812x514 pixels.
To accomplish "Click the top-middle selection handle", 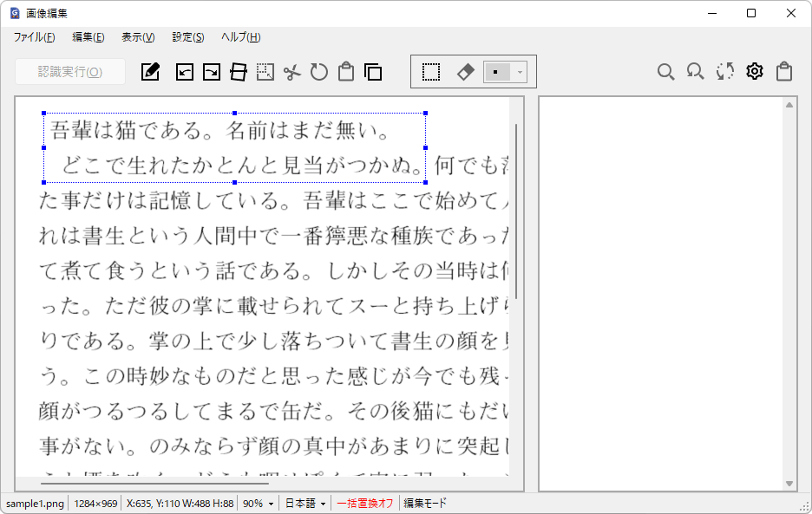I will tap(234, 113).
